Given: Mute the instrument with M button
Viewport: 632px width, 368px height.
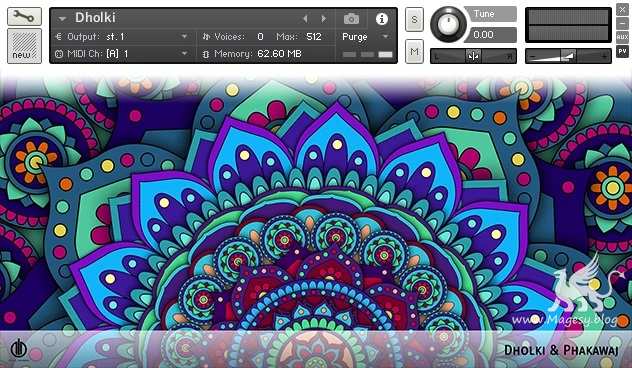Looking at the screenshot, I should (x=414, y=51).
